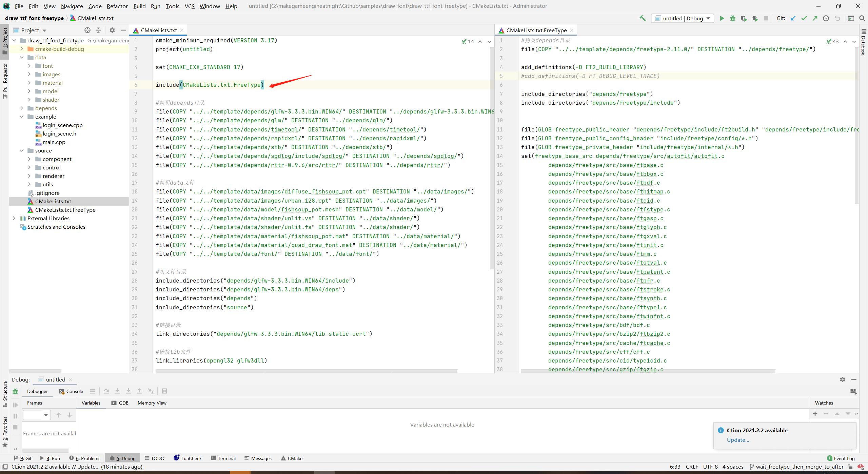The width and height of the screenshot is (868, 474).
Task: Open Project panel settings gear
Action: point(112,30)
